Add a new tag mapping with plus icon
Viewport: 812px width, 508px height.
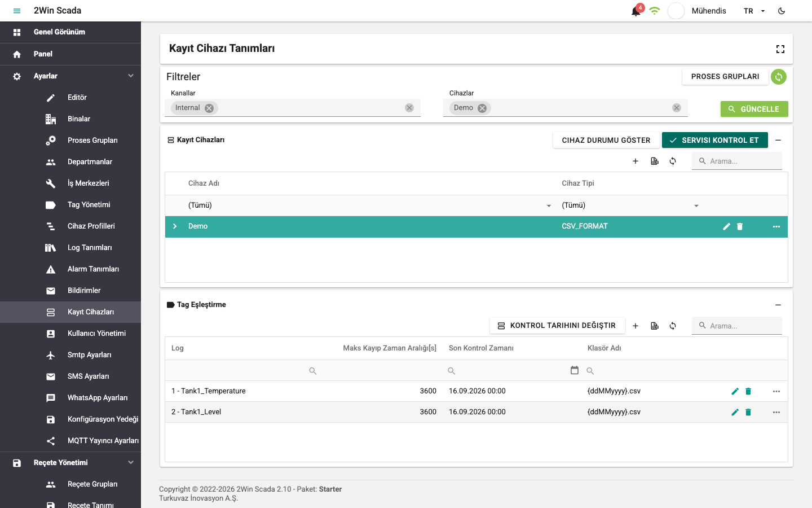[x=636, y=326]
